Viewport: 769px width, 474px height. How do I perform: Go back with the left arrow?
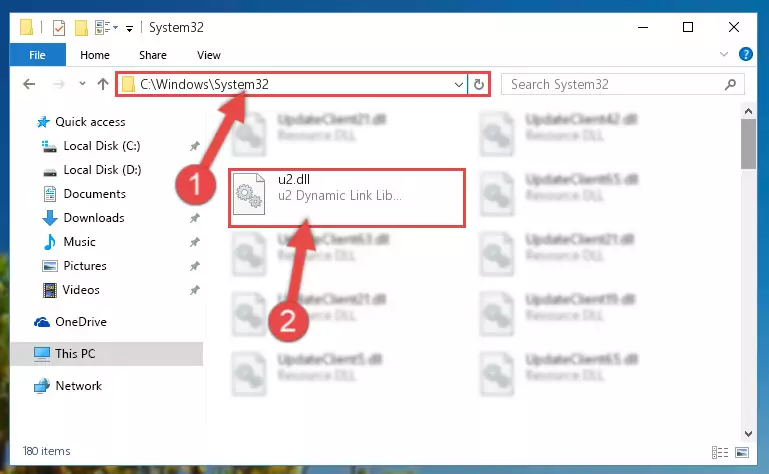pyautogui.click(x=29, y=84)
